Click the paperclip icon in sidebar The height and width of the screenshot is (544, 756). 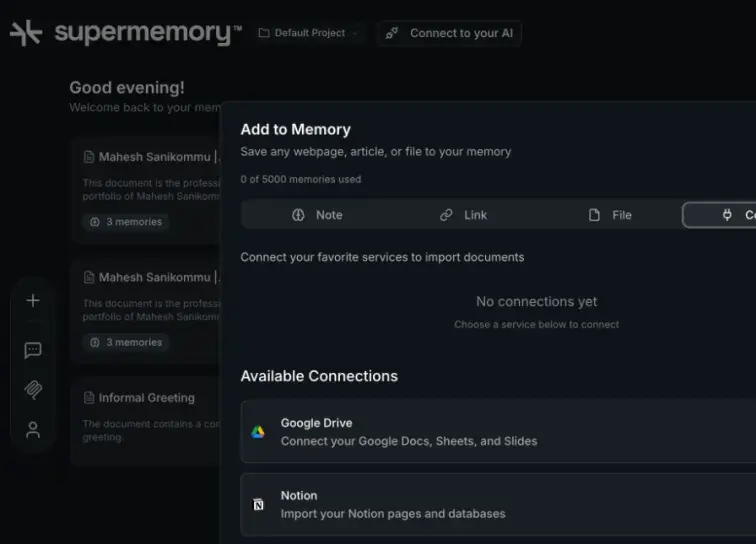point(33,390)
